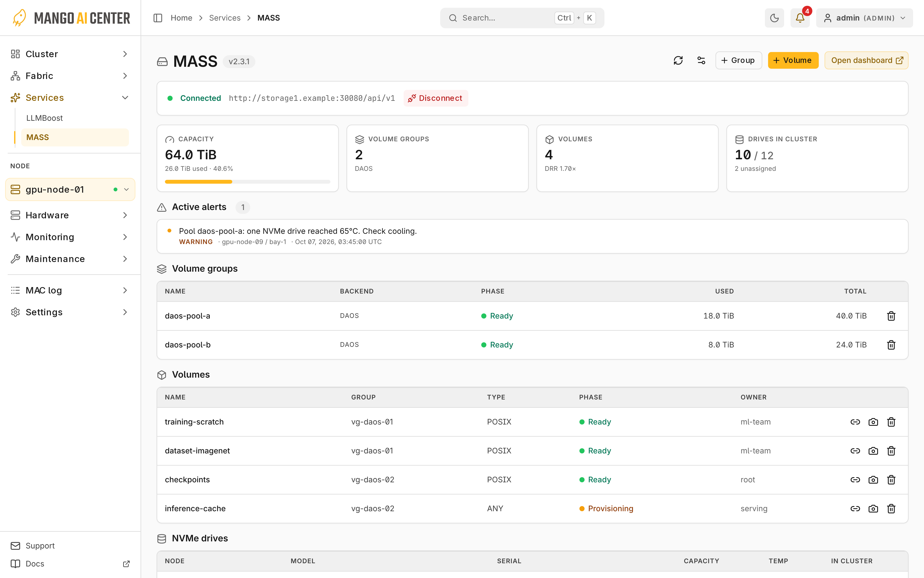Expand the Maintenance section
924x578 pixels.
click(70, 259)
